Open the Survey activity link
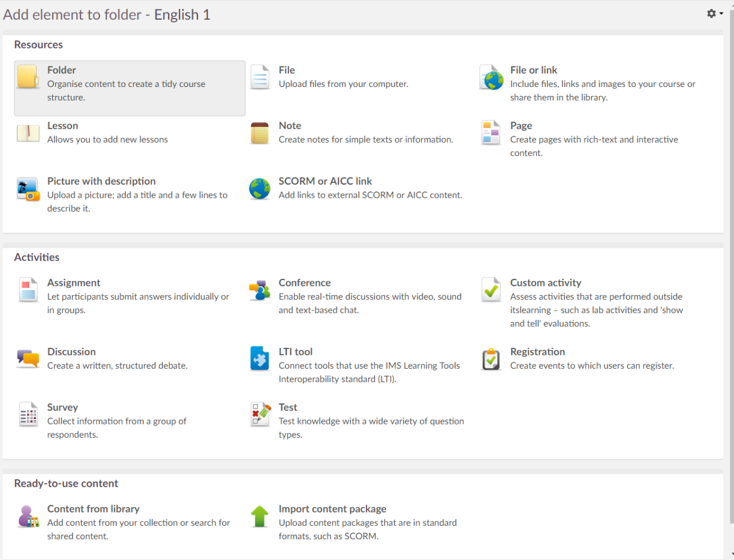The image size is (734, 560). (62, 408)
